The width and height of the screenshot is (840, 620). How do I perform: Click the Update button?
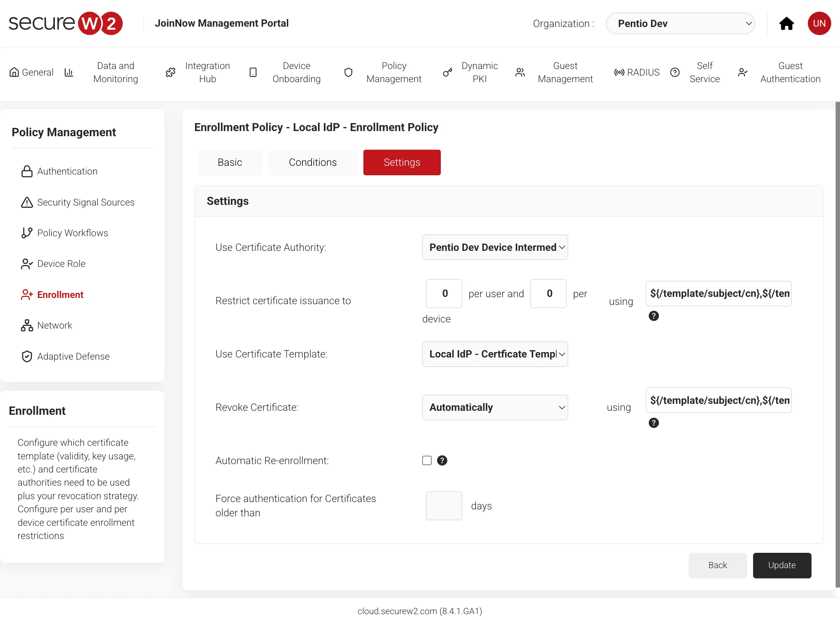[x=782, y=565]
